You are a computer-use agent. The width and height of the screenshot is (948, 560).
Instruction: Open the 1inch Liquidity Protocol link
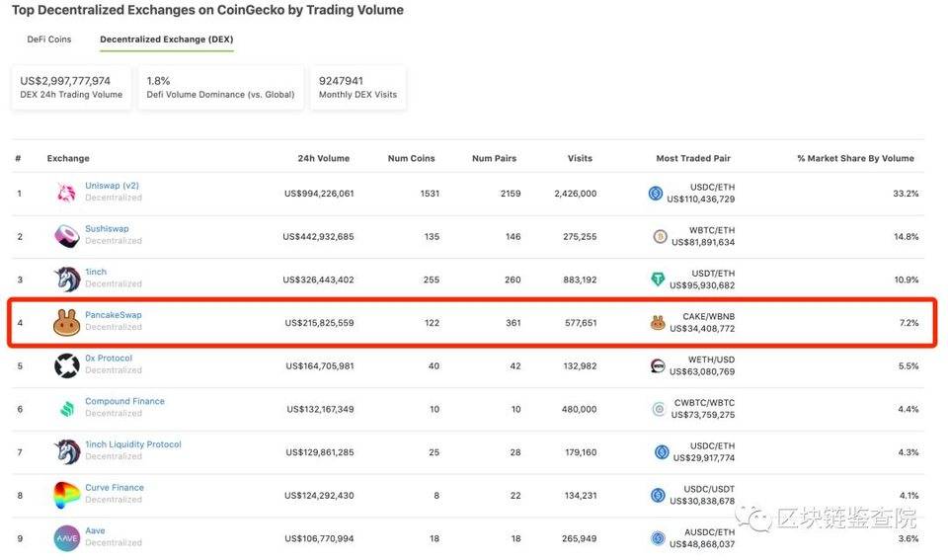tap(133, 444)
